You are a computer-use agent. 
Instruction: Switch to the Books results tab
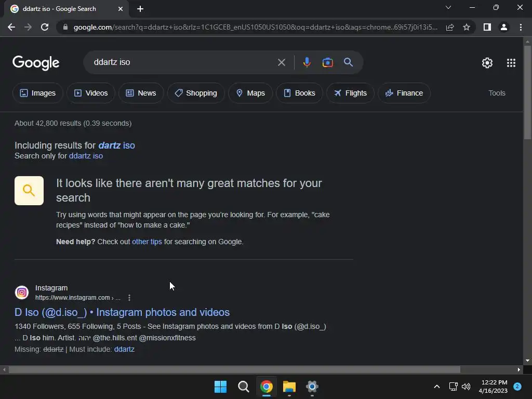(300, 93)
